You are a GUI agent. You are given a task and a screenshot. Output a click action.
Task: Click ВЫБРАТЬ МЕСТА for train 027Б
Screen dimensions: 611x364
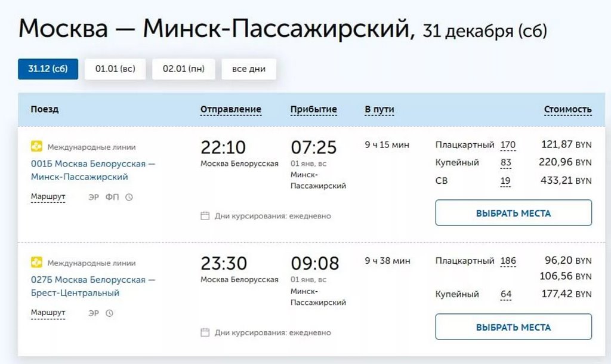513,327
